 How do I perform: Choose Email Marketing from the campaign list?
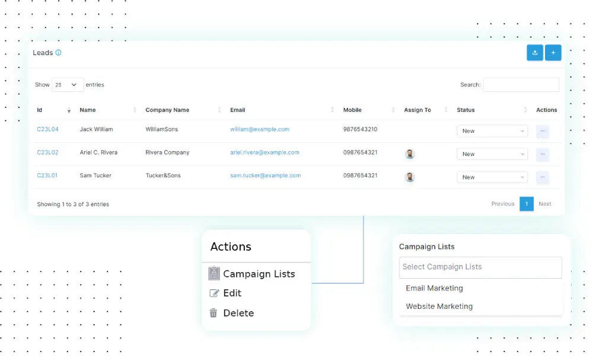(x=434, y=288)
